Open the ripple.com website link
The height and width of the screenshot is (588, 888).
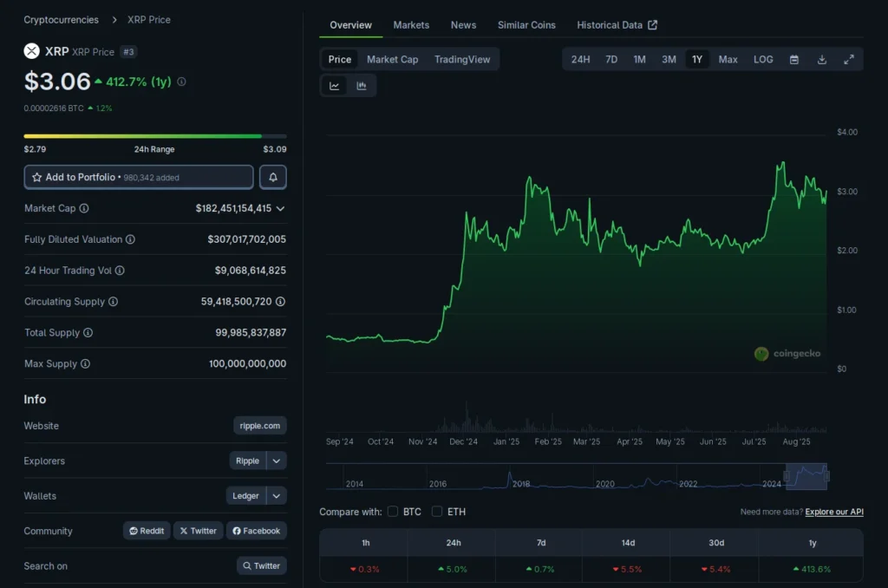point(260,426)
